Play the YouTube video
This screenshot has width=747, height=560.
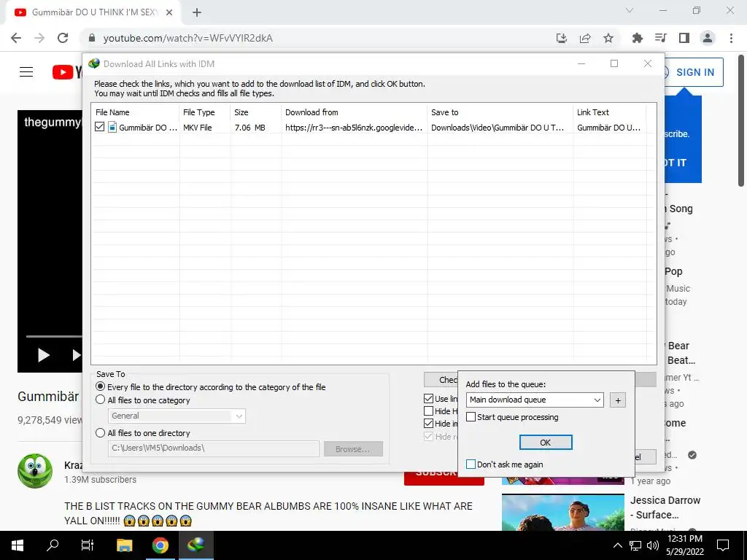(x=43, y=355)
